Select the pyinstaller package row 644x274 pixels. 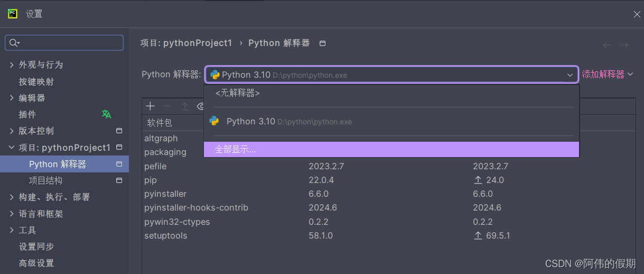click(x=388, y=194)
